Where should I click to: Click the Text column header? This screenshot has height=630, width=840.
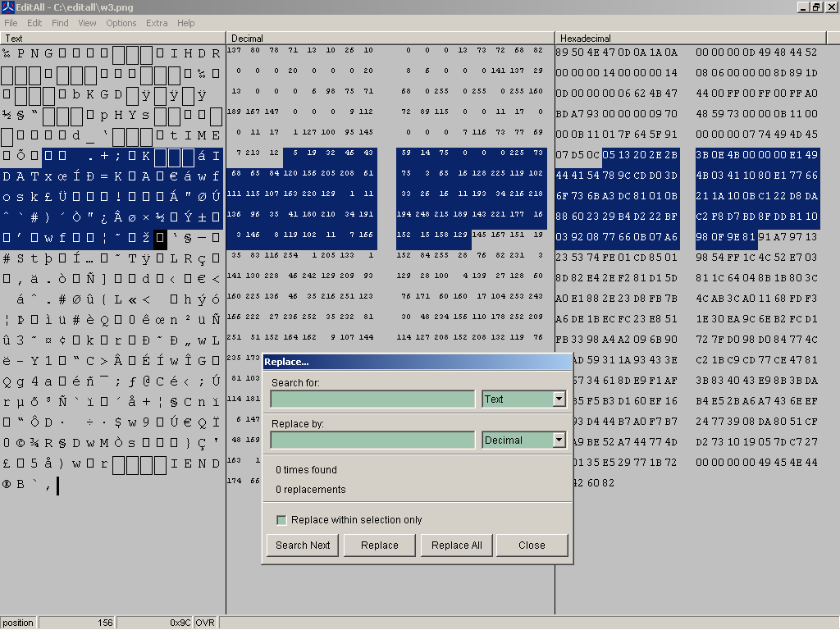click(x=113, y=39)
